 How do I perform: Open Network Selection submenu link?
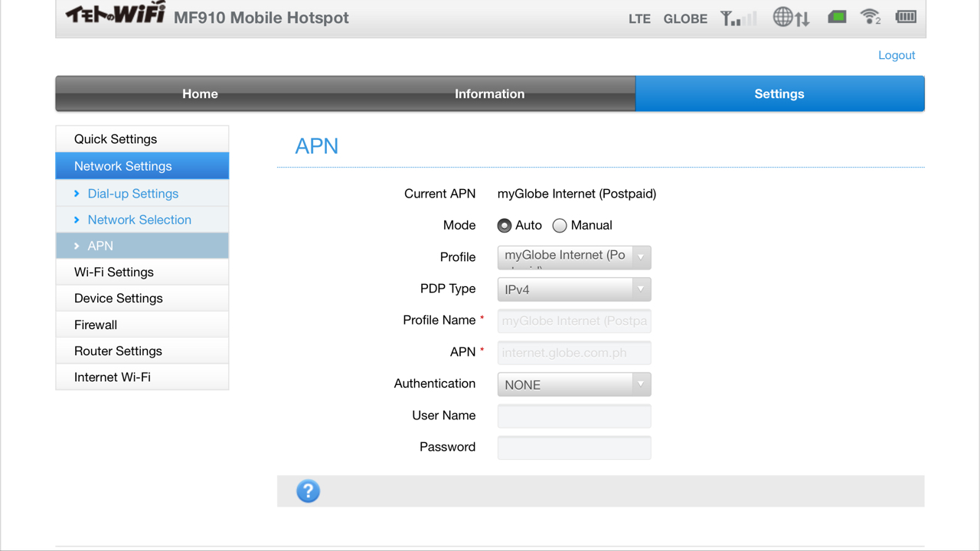pos(139,220)
